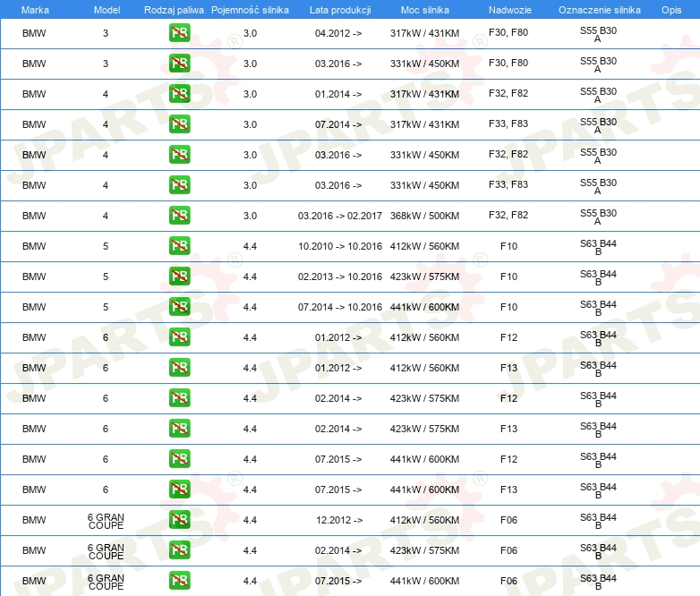Click the Marka column header
This screenshot has height=596, width=700.
[x=34, y=10]
